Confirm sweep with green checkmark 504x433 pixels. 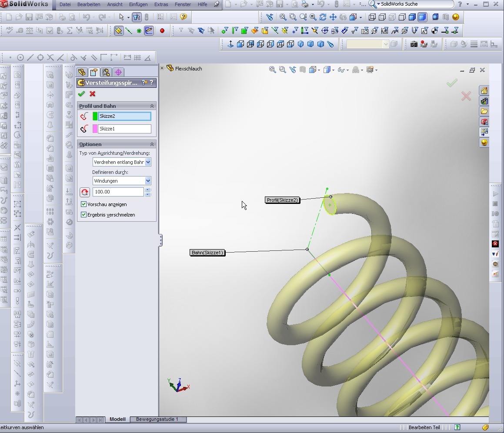(81, 94)
